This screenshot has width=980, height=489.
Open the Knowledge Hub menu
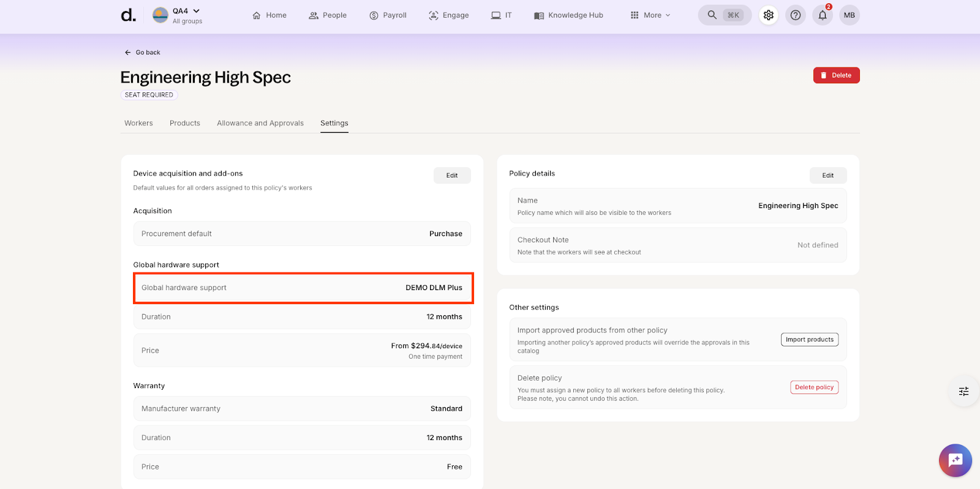(x=568, y=15)
